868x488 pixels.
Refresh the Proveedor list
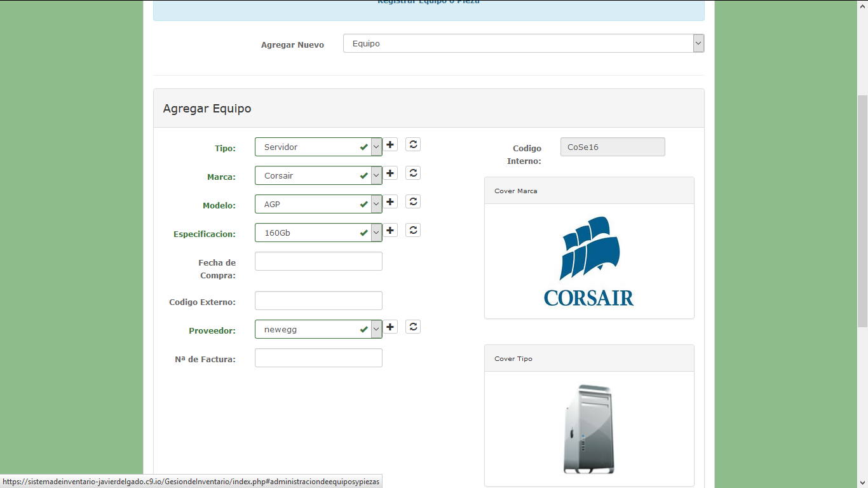[x=413, y=327]
